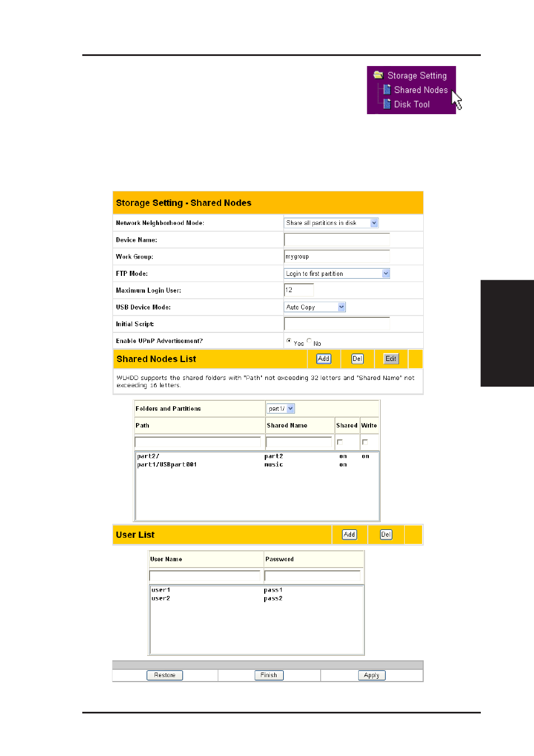This screenshot has width=534, height=756.
Task: Open USB Device Mode dropdown
Action: [x=315, y=307]
